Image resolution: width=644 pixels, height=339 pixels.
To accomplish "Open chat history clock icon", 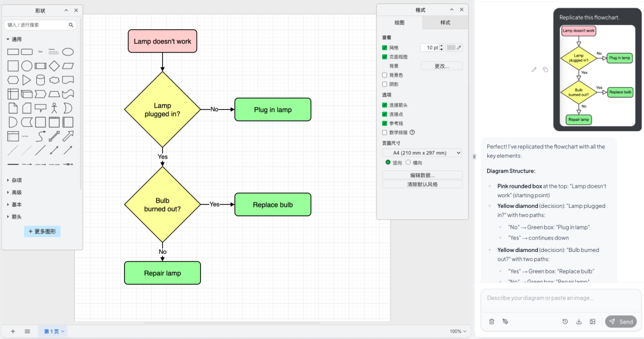I will pos(565,321).
